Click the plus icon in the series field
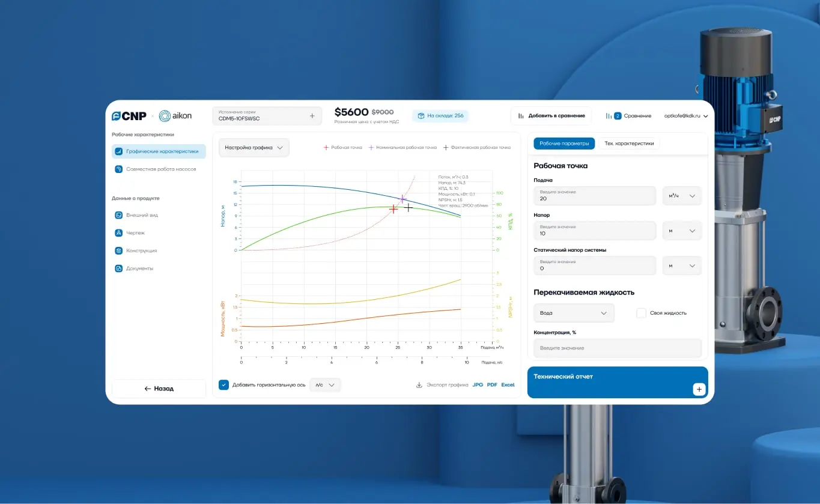 [312, 116]
